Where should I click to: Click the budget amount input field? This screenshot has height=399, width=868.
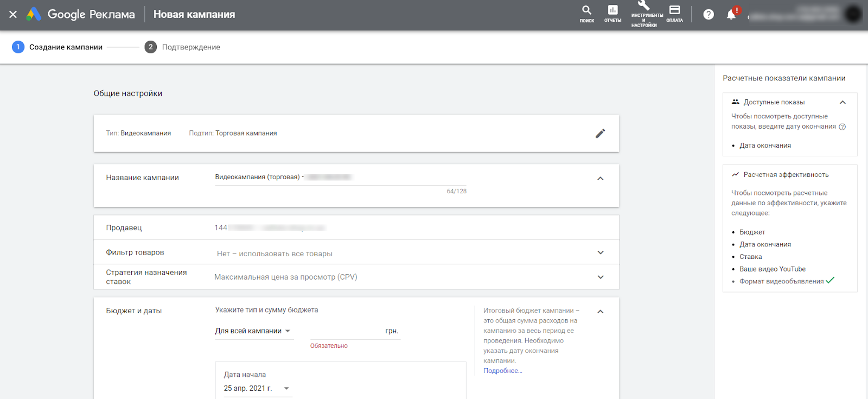(x=345, y=331)
